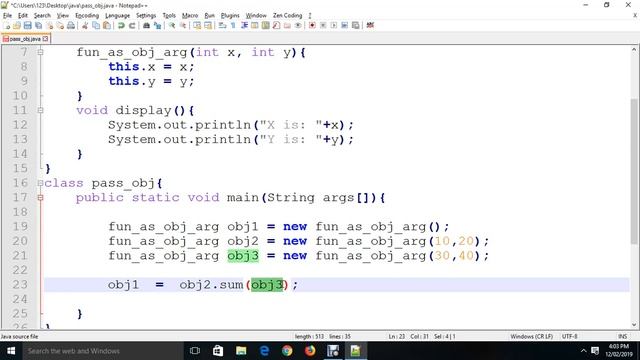Screen dimensions: 640x360
Task: Click the vertical scrollbar up arrow
Action: (634, 50)
